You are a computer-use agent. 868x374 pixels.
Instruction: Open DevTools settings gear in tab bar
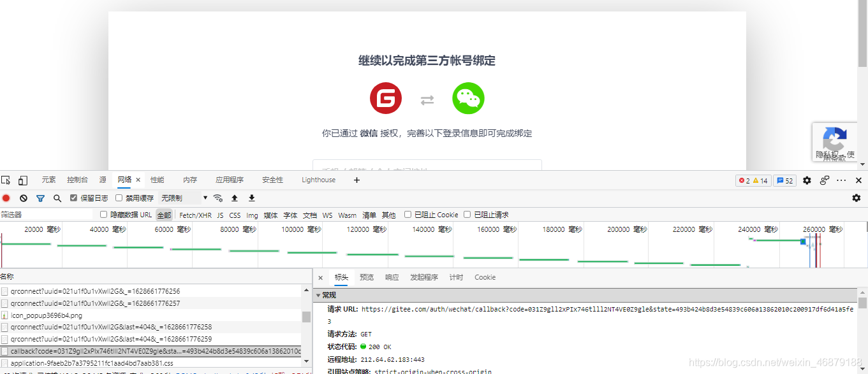[x=807, y=180]
